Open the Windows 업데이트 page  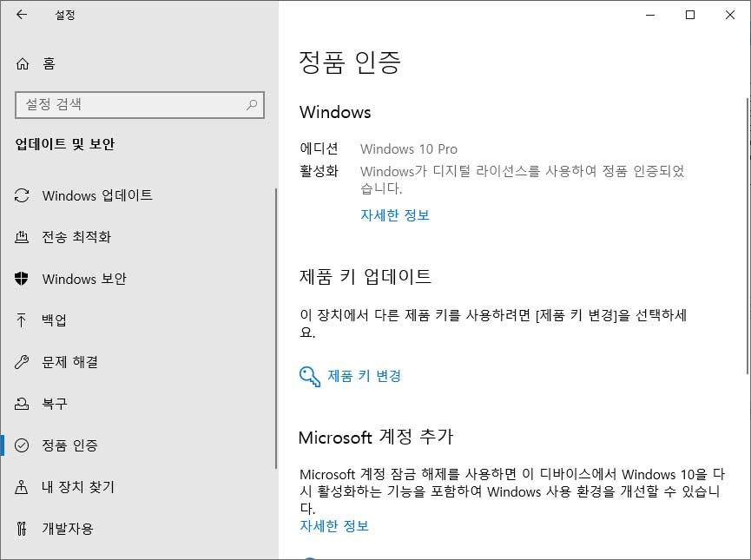point(139,195)
